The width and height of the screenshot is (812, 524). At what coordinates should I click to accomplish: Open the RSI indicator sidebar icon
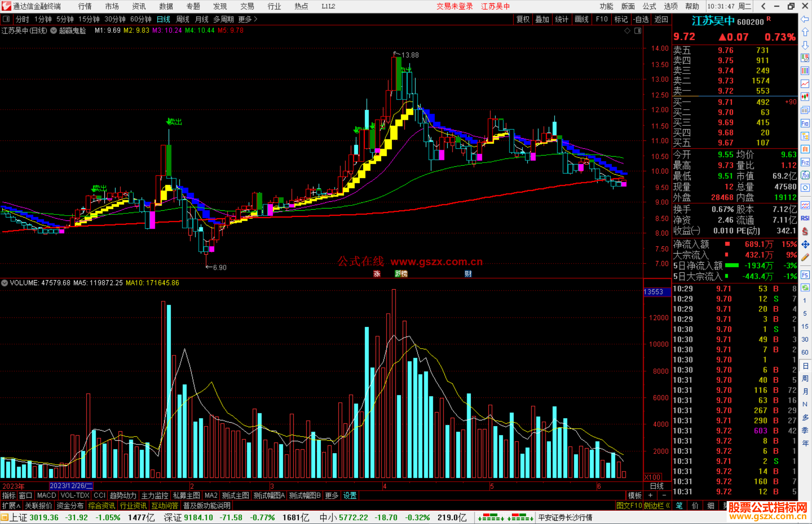(x=805, y=218)
